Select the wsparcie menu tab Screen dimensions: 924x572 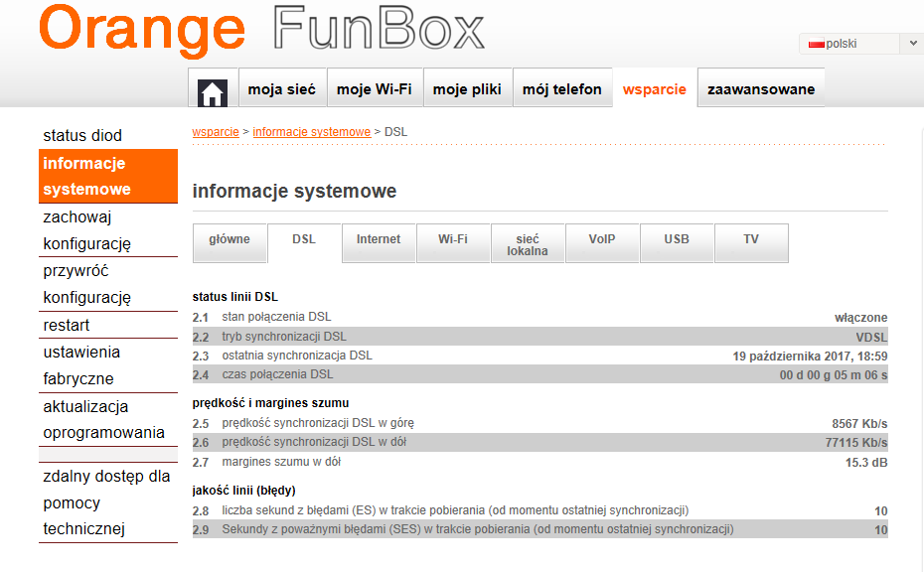coord(655,89)
